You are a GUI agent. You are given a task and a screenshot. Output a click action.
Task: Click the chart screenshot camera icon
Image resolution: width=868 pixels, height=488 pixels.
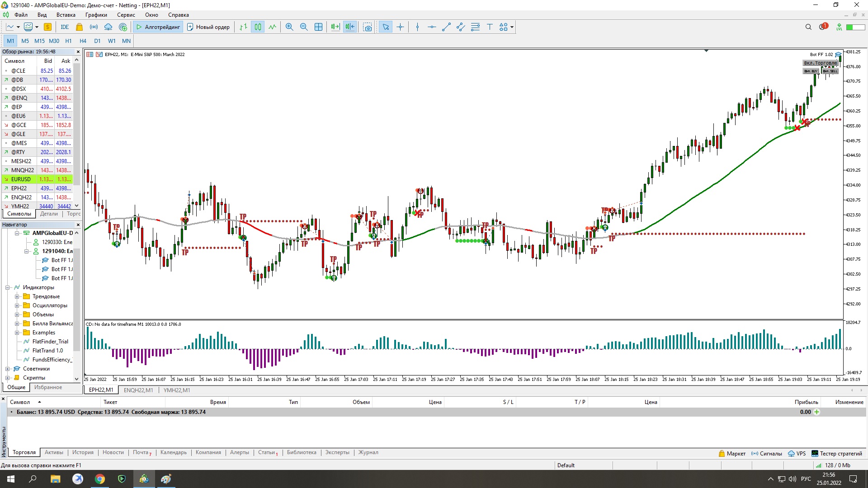pos(368,27)
